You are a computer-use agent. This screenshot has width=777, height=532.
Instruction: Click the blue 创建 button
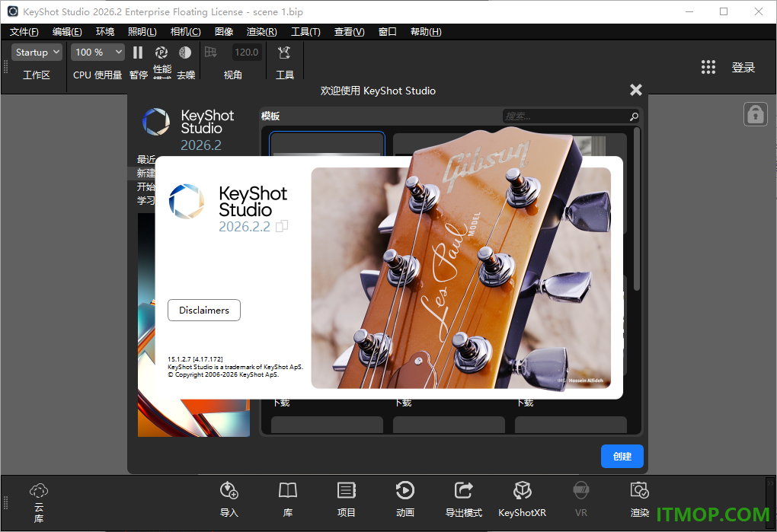click(x=622, y=457)
